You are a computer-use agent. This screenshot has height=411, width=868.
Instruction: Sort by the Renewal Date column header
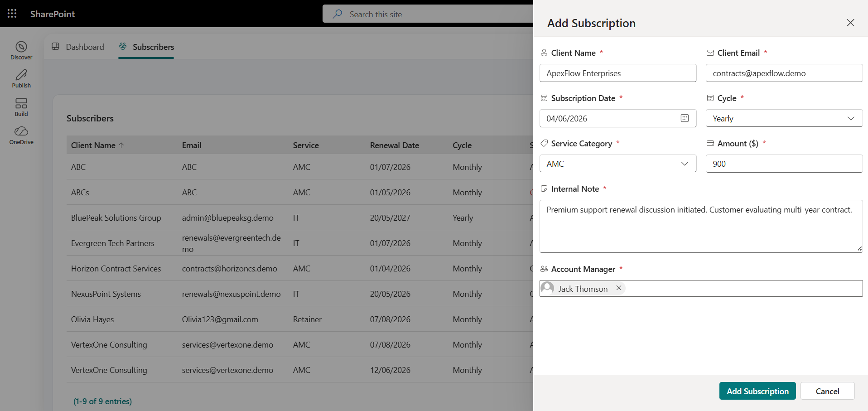[x=394, y=145]
